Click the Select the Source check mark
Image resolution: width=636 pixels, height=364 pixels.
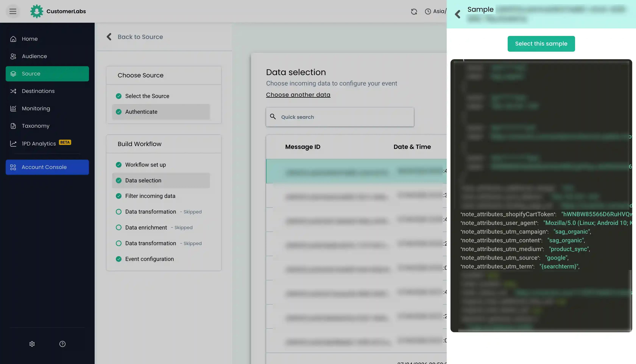(119, 96)
